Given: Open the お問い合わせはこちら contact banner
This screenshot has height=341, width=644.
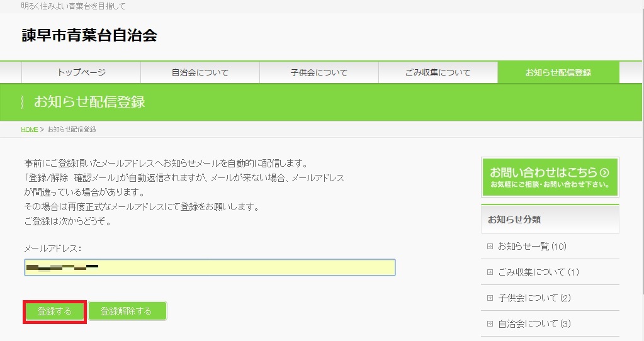Looking at the screenshot, I should click(550, 177).
